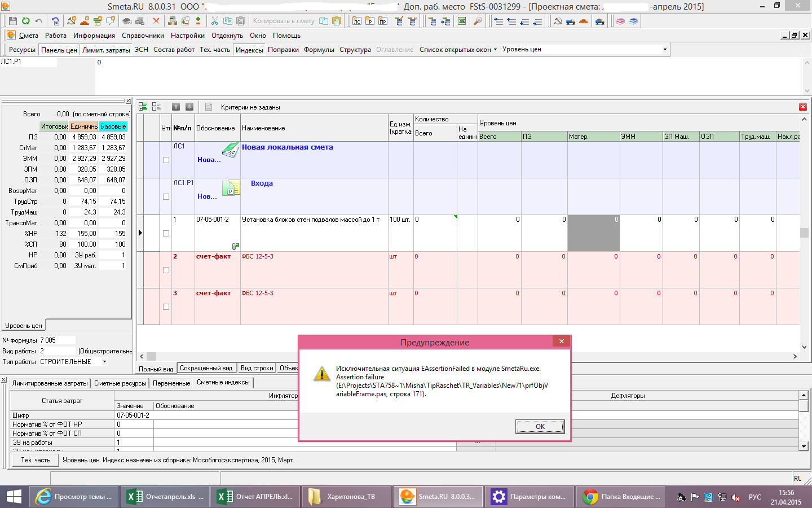
Task: Click the red X delete icon
Action: pos(156,21)
